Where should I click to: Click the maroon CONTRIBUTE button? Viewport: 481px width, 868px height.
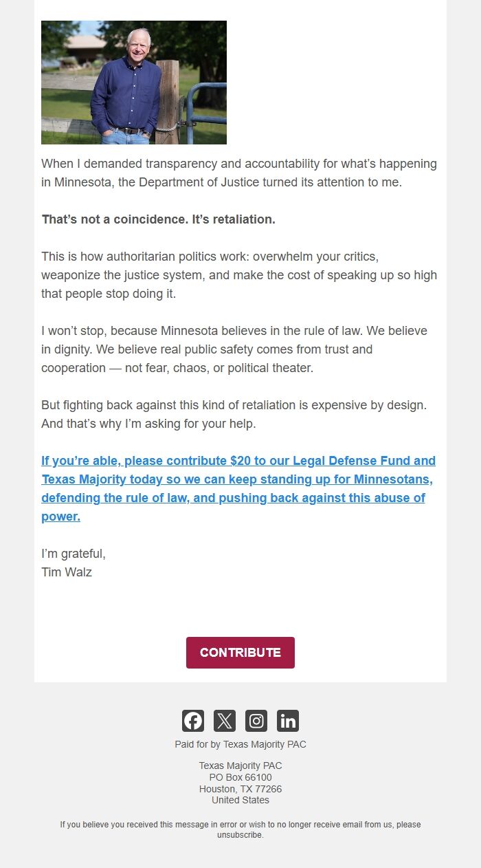coord(240,652)
